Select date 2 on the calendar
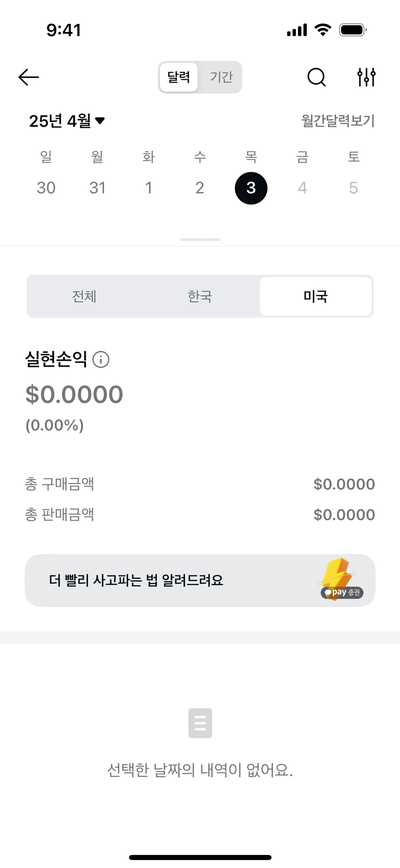Viewport: 400px width, 868px height. click(x=200, y=188)
